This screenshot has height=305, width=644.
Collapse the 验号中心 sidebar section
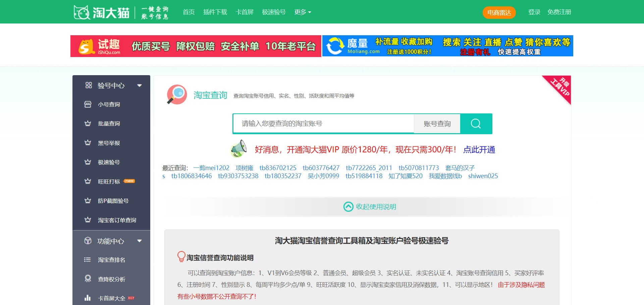(x=139, y=86)
